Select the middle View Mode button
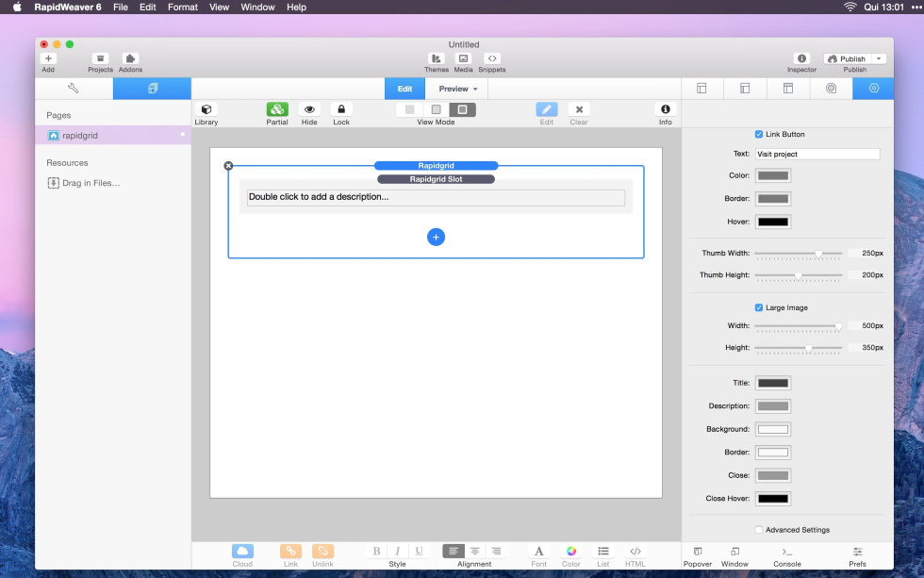The height and width of the screenshot is (578, 924). pos(436,109)
